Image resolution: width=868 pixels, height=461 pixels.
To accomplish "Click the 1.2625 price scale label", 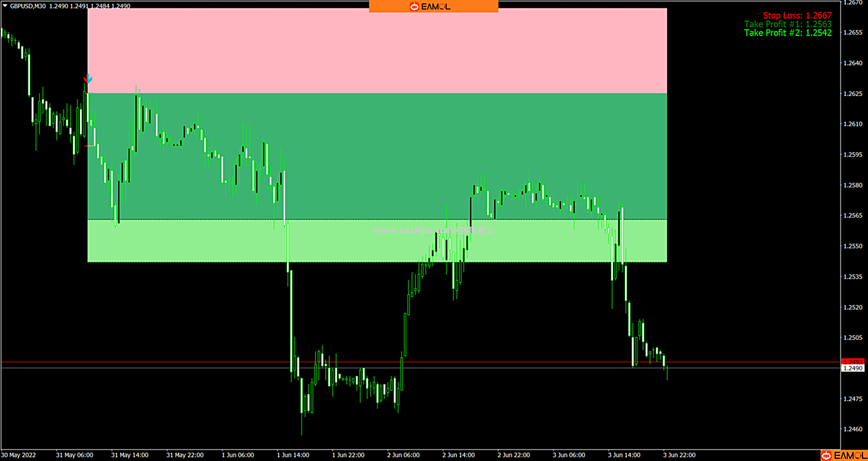I will tap(852, 94).
